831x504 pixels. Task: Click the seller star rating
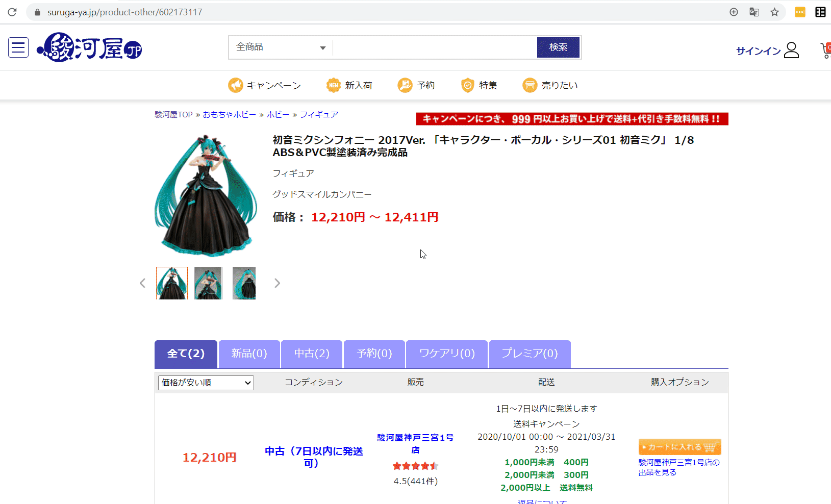click(x=415, y=466)
